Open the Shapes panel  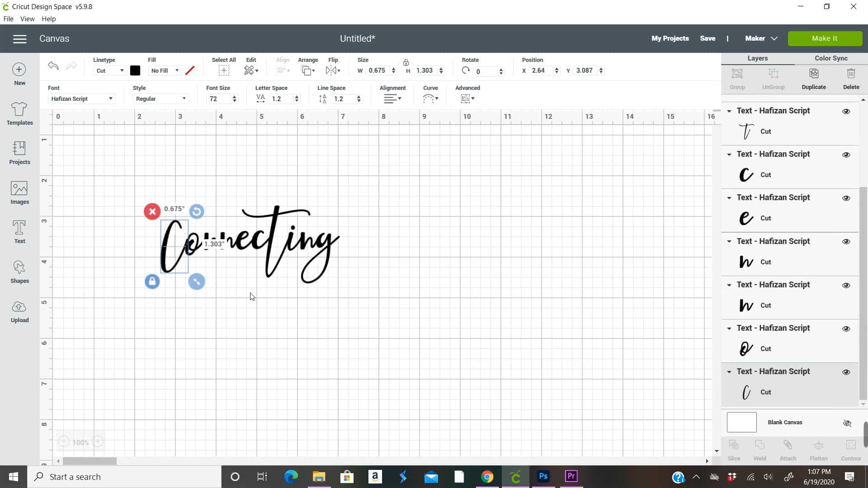[19, 272]
